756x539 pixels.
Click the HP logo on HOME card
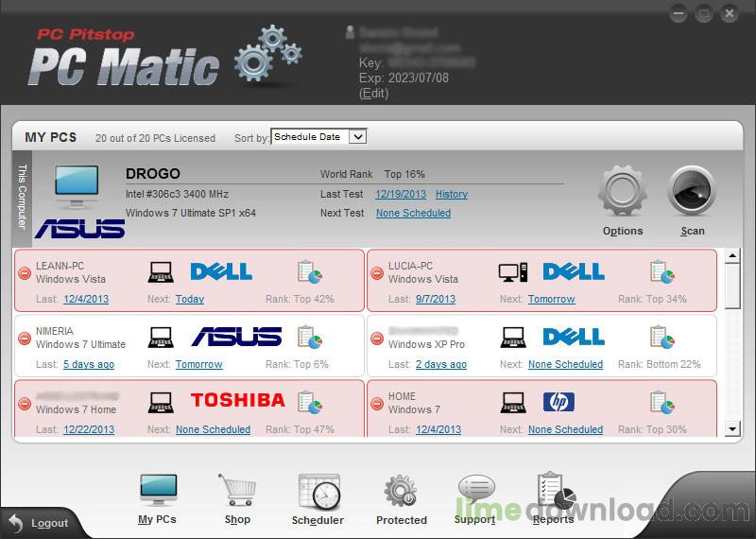(558, 402)
